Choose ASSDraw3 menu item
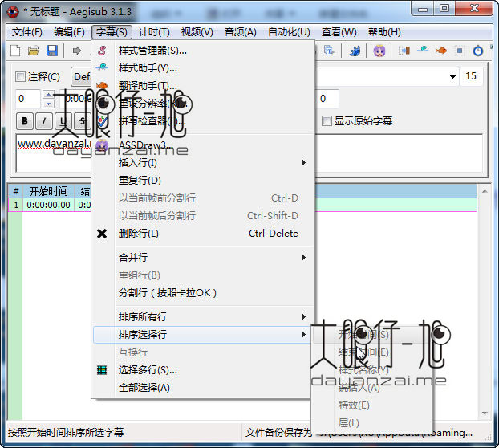Screen dimensions: 499x448 (x=204, y=145)
